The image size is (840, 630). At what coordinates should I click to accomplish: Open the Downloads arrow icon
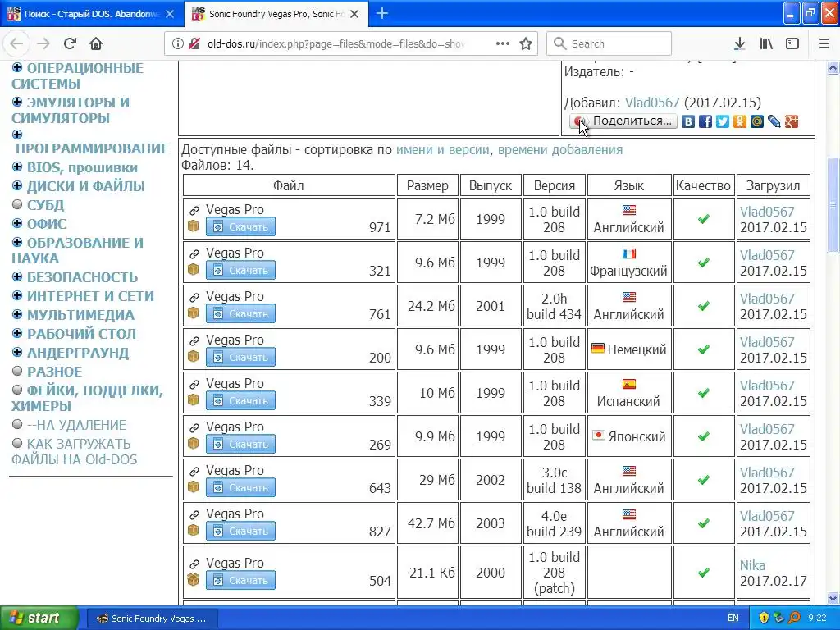tap(739, 43)
